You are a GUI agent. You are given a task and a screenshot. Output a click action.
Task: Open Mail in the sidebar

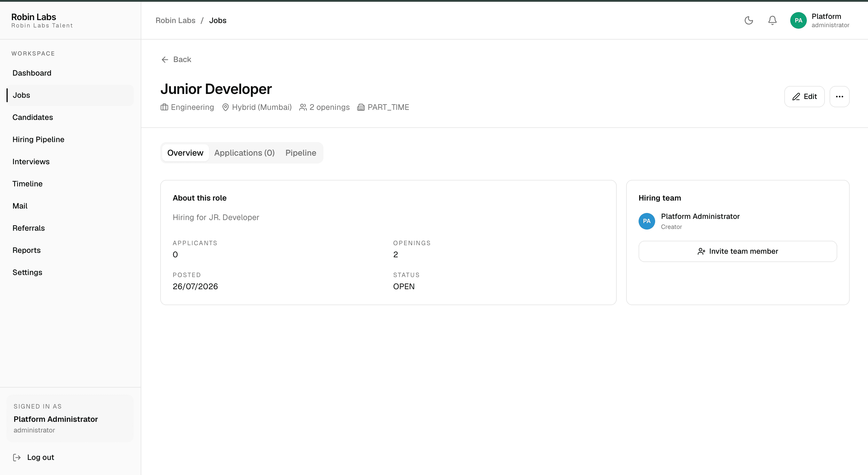(x=70, y=206)
